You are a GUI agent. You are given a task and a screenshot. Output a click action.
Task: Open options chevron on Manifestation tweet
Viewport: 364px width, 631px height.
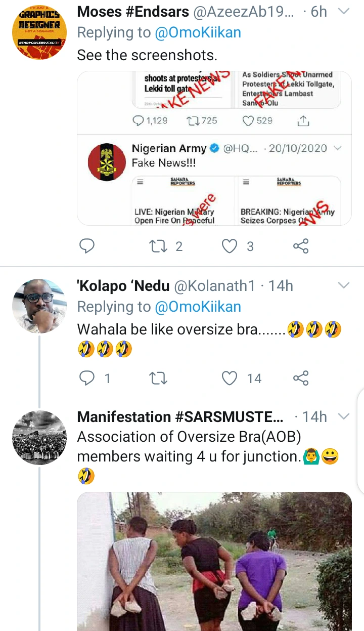(343, 416)
